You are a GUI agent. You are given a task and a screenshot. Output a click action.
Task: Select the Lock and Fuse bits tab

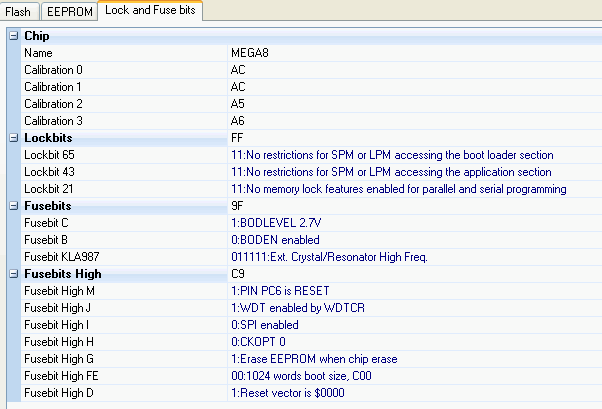(150, 10)
